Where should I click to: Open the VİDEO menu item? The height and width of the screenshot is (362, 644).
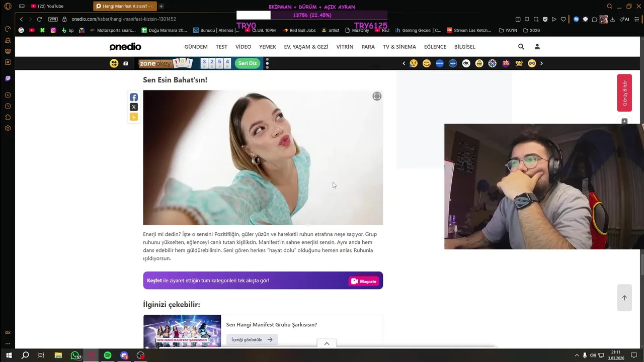click(x=243, y=47)
